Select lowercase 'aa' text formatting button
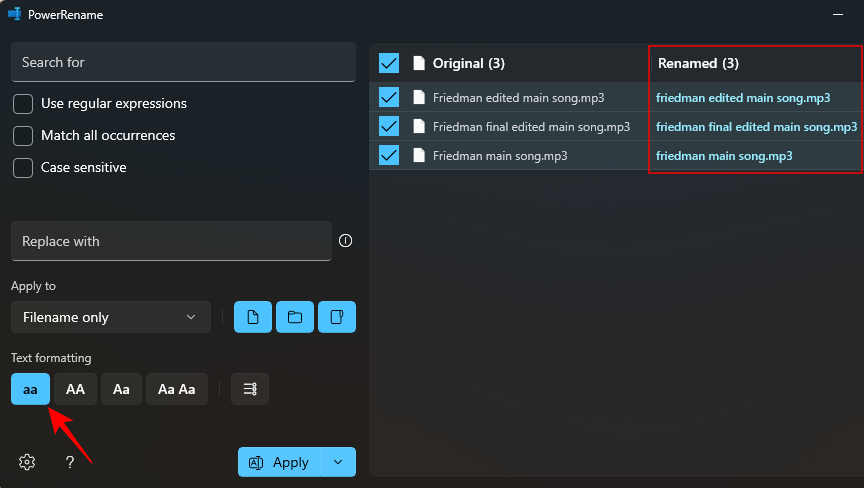 (x=30, y=389)
